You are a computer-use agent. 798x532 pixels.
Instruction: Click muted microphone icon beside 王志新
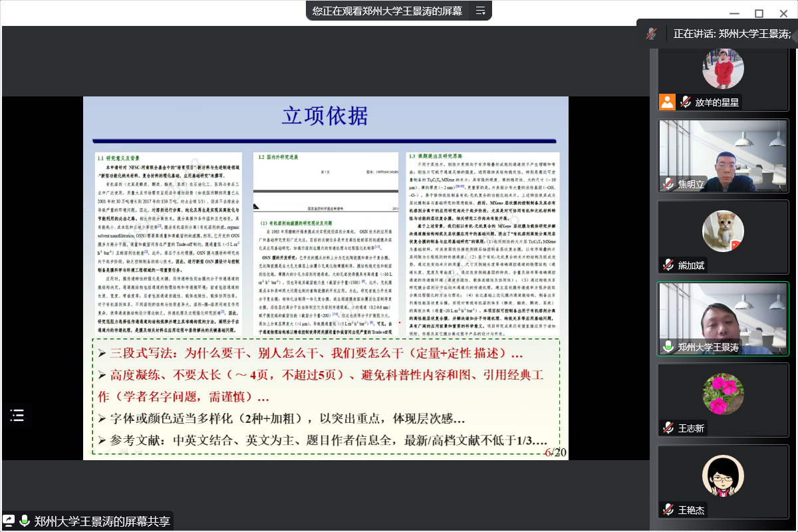click(x=668, y=428)
